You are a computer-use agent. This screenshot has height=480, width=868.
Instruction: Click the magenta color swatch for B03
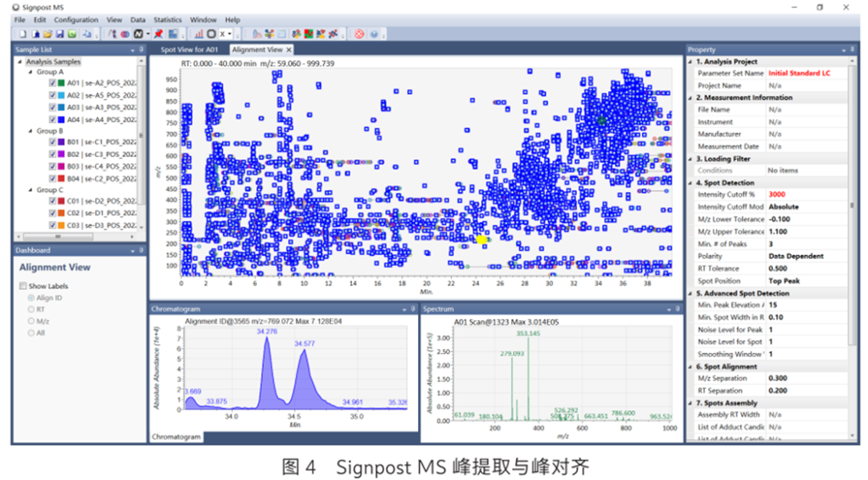click(x=61, y=166)
